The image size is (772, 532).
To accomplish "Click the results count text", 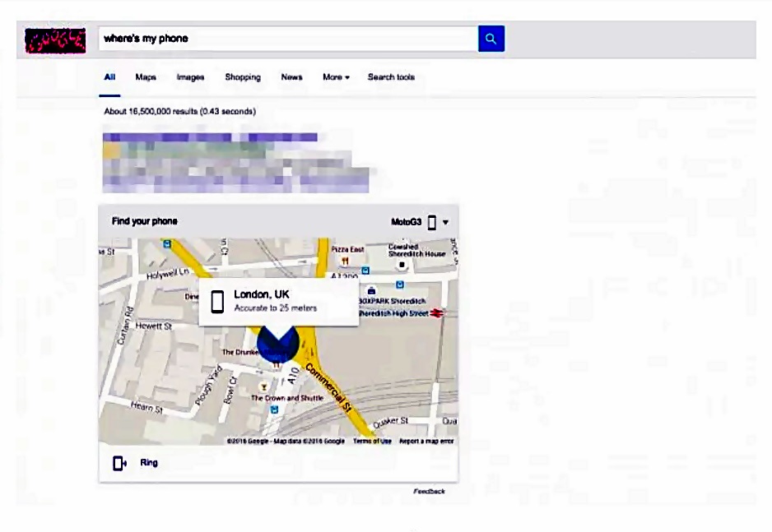I will [179, 112].
